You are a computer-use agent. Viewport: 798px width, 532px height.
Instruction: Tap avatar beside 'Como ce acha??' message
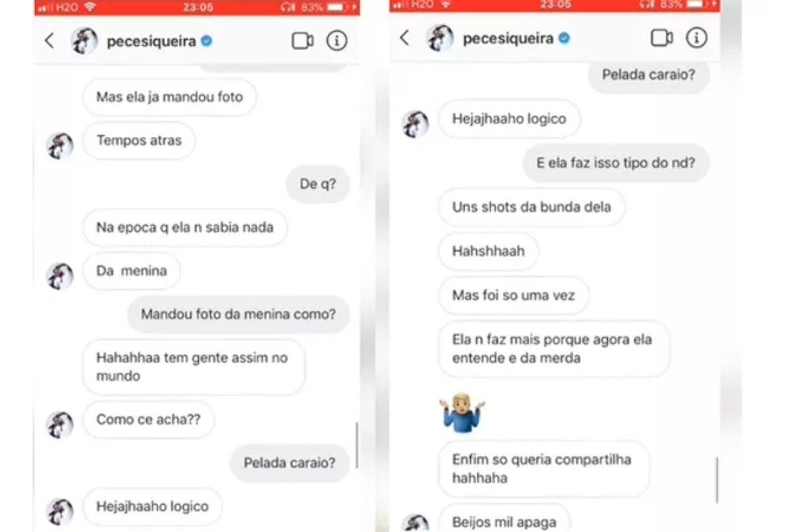tap(59, 424)
